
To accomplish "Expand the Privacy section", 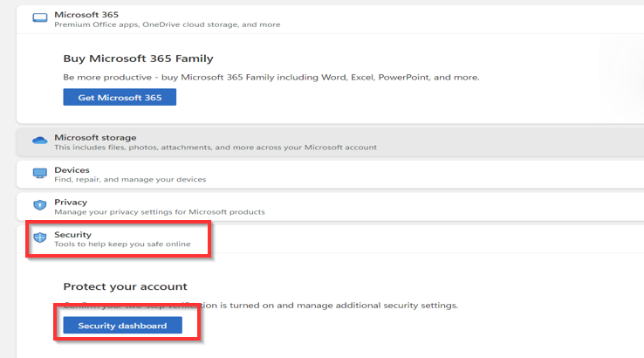I will pyautogui.click(x=330, y=206).
